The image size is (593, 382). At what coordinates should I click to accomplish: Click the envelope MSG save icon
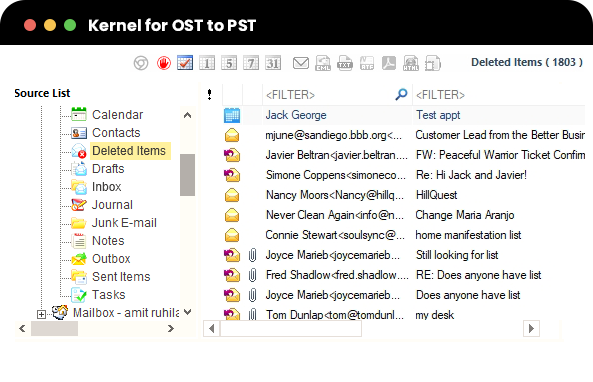(301, 63)
